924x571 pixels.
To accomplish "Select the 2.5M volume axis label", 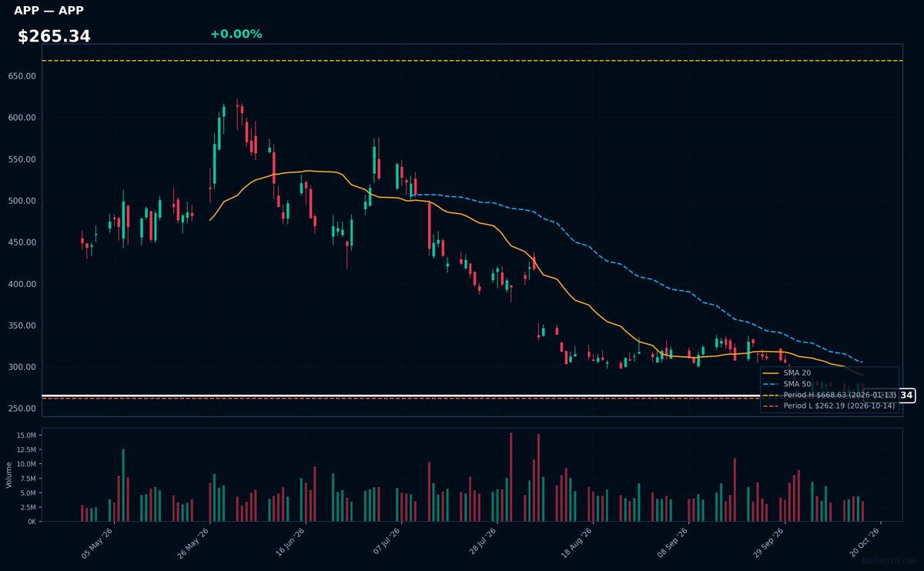I will click(27, 507).
